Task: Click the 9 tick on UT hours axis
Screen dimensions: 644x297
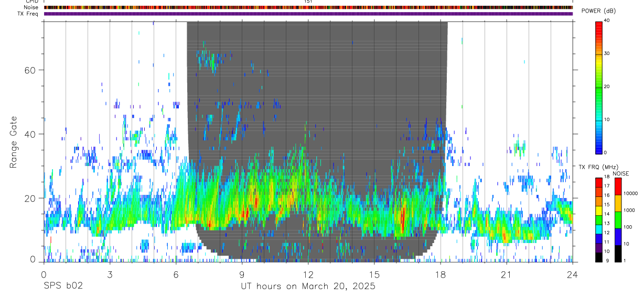Action: pyautogui.click(x=242, y=274)
